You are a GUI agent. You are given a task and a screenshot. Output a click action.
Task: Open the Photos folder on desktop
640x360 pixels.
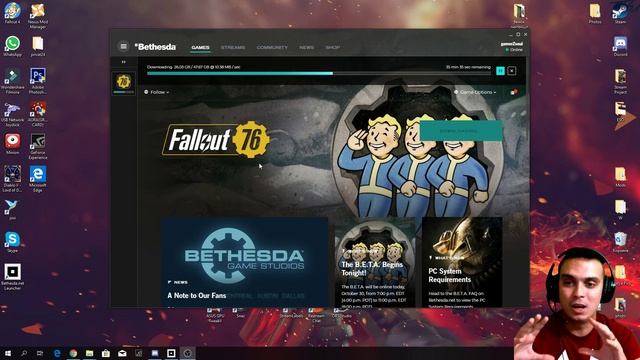pyautogui.click(x=595, y=13)
